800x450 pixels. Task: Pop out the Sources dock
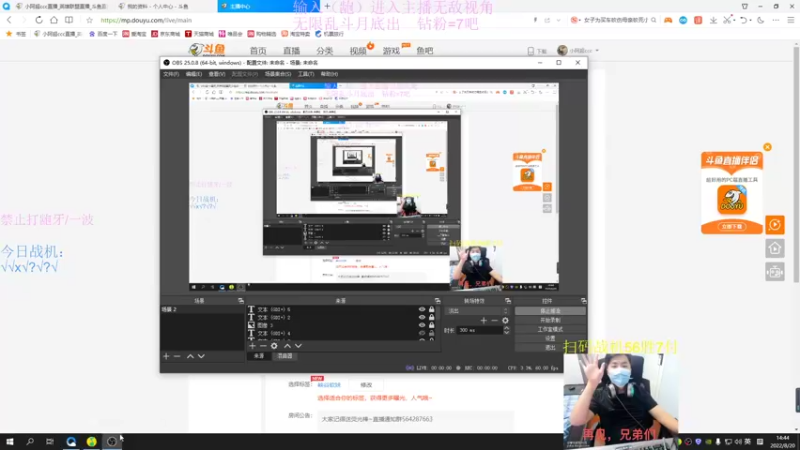point(437,301)
